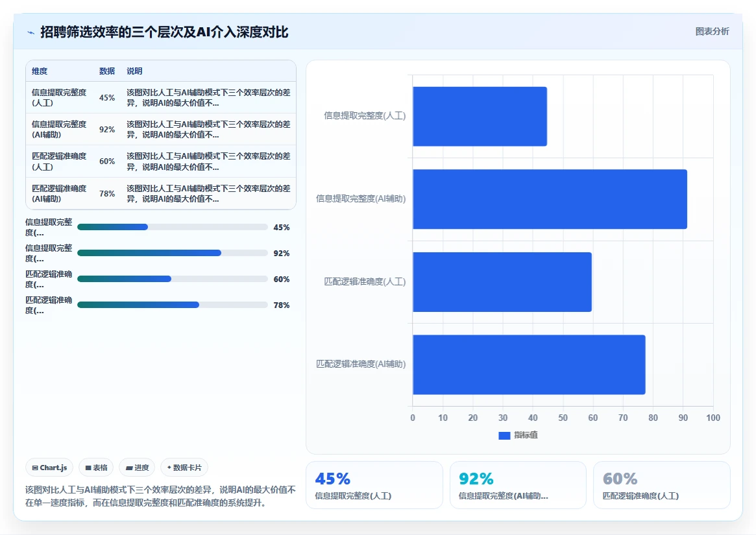Click the 78% table data cell

[x=107, y=193]
